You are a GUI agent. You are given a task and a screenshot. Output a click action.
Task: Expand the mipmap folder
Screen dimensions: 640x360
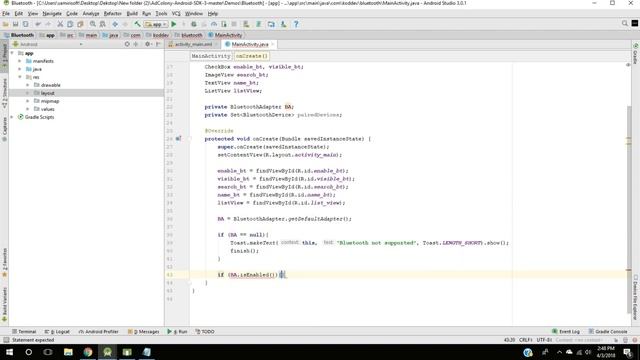(28, 101)
